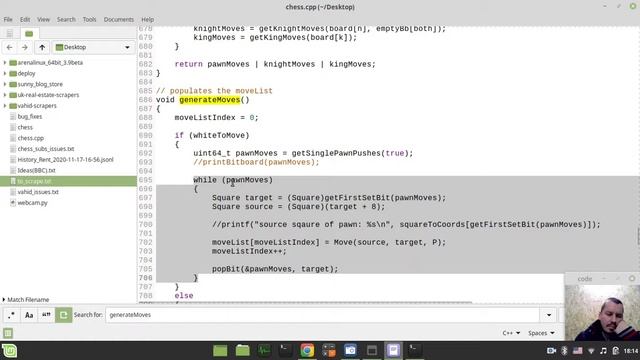This screenshot has width=640, height=360.
Task: Expand the Match Filename section
Action: [x=4, y=300]
